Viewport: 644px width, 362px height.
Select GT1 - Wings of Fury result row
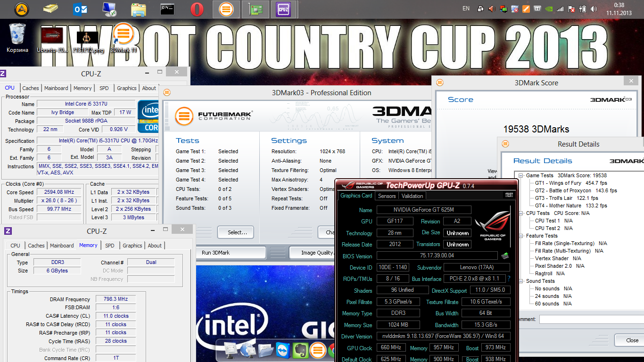tap(571, 183)
